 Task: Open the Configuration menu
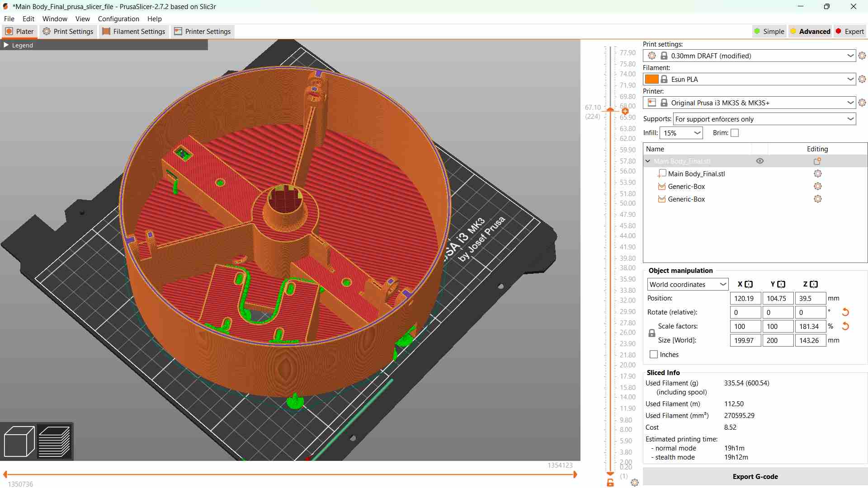118,19
